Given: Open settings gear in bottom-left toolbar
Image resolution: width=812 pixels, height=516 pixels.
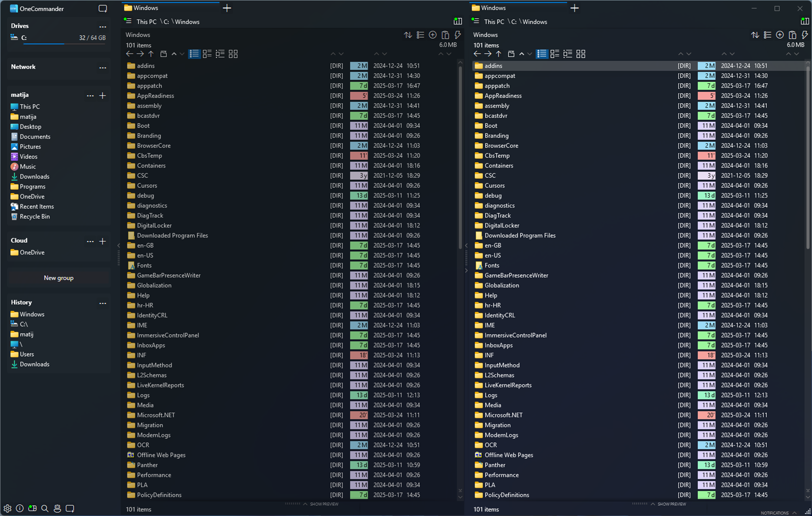Looking at the screenshot, I should (x=7, y=508).
